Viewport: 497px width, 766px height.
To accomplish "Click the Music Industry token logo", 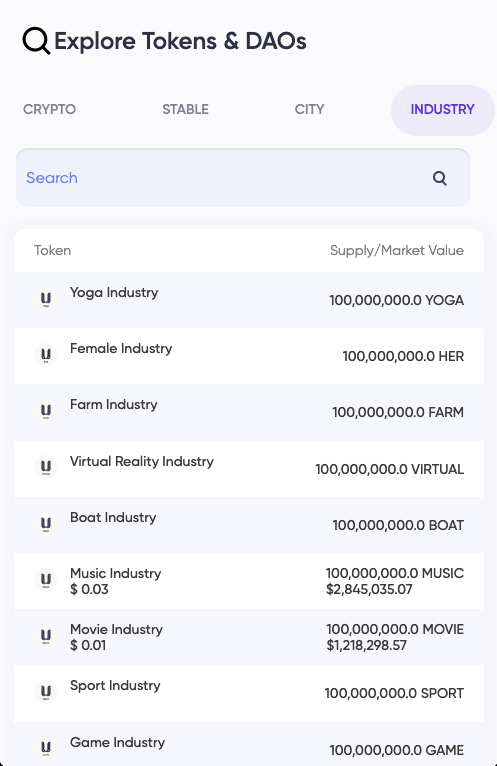I will pyautogui.click(x=46, y=580).
